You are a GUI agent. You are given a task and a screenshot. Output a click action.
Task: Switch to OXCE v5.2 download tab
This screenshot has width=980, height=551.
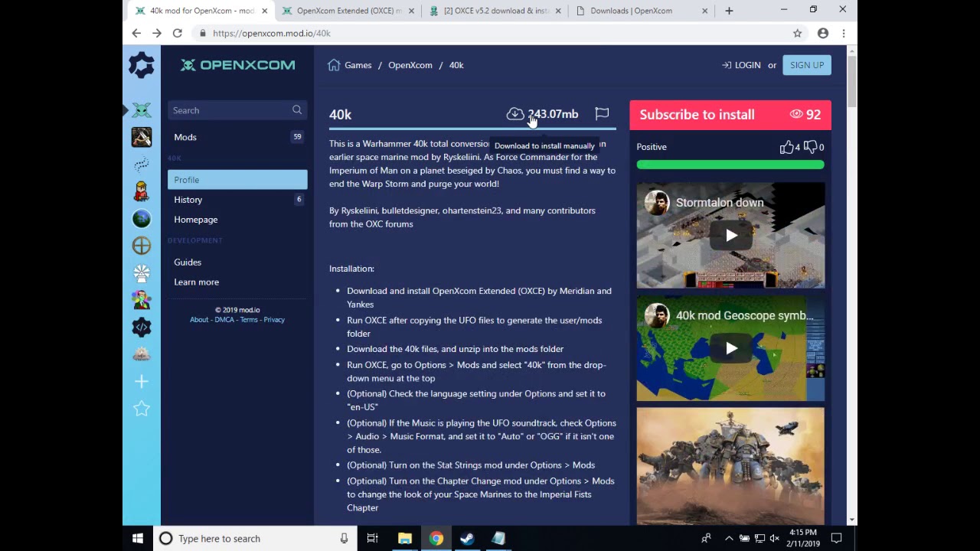(x=495, y=11)
